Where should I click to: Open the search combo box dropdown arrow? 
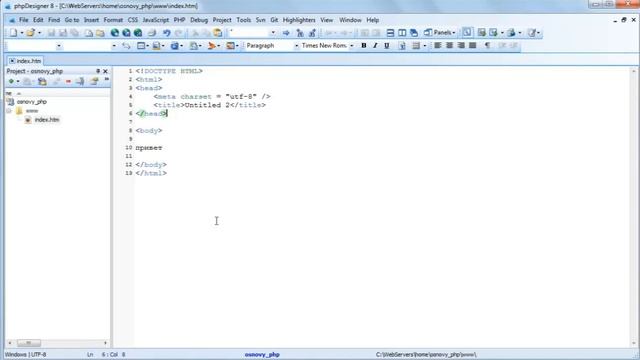click(x=273, y=33)
